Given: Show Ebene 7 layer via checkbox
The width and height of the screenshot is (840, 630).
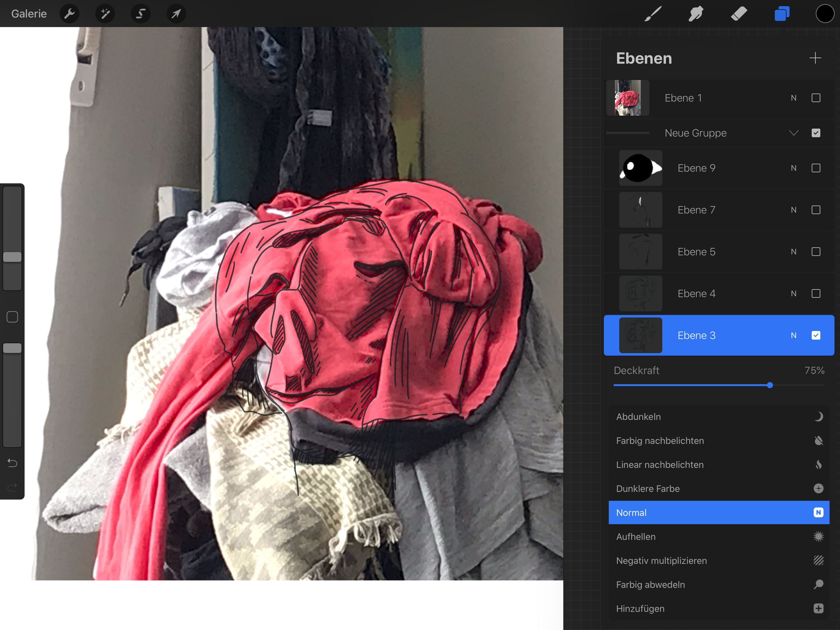Looking at the screenshot, I should (816, 210).
